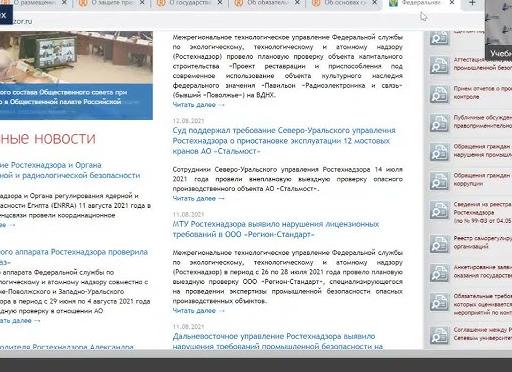Click 'Читать далее' under the АО Стальмост article

click(x=198, y=198)
